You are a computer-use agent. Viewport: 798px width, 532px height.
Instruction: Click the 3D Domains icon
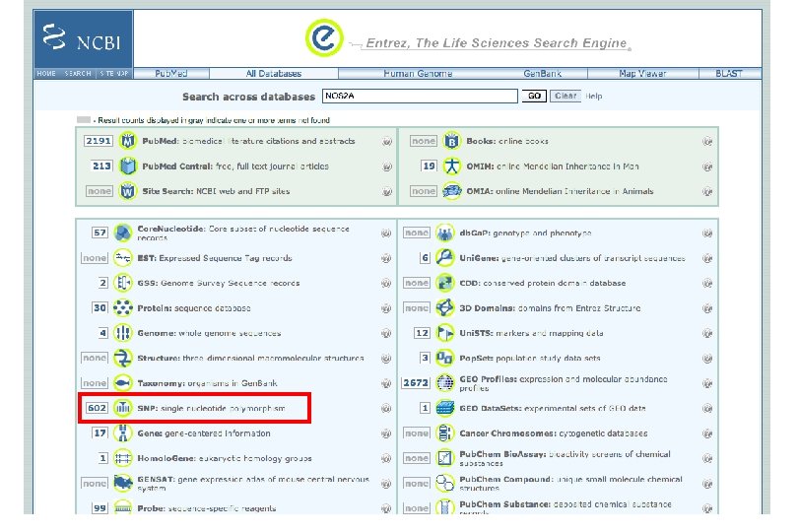tap(444, 308)
